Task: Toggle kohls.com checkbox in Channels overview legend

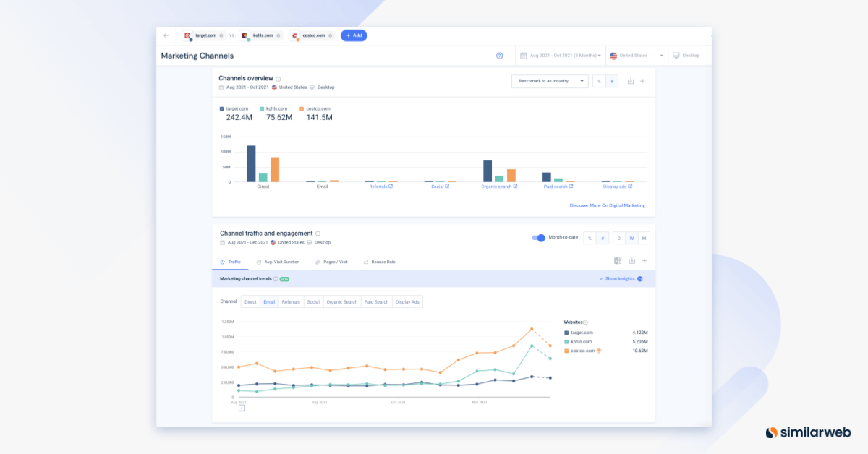Action: point(261,108)
